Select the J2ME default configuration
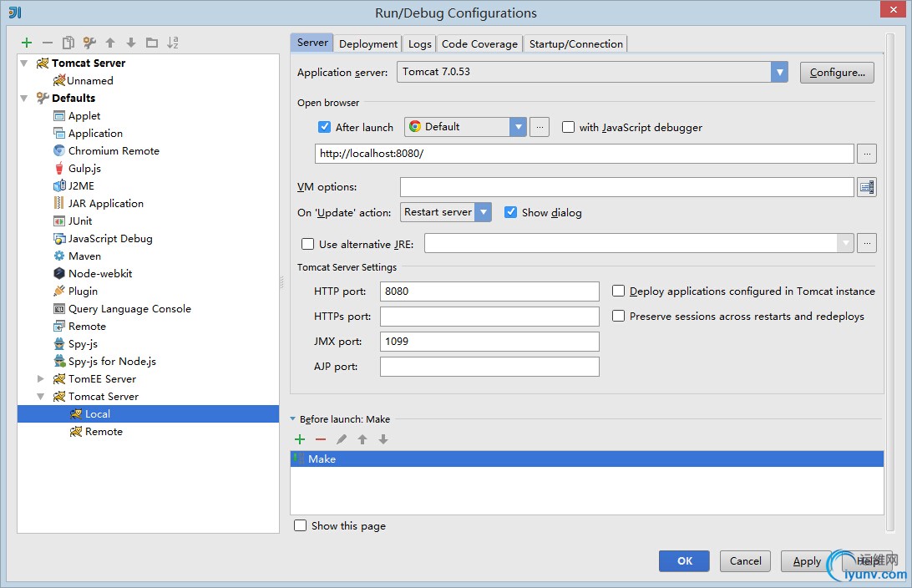This screenshot has height=588, width=912. pyautogui.click(x=81, y=185)
